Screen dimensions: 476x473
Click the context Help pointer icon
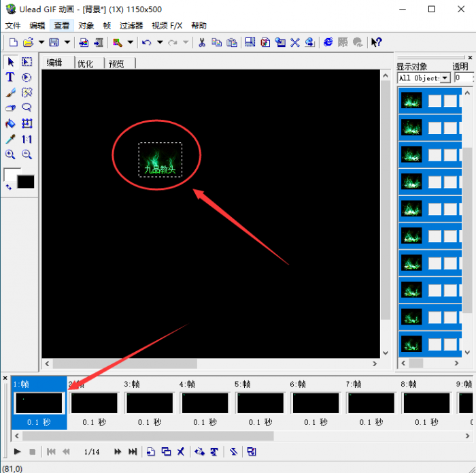(376, 42)
